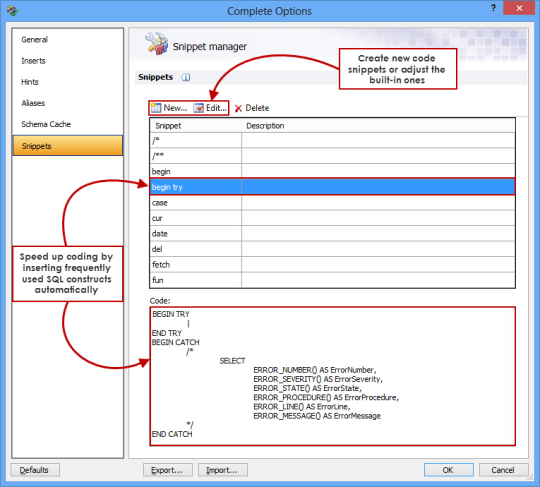Select the "fetch" snippet row
This screenshot has height=487, width=540.
click(333, 265)
